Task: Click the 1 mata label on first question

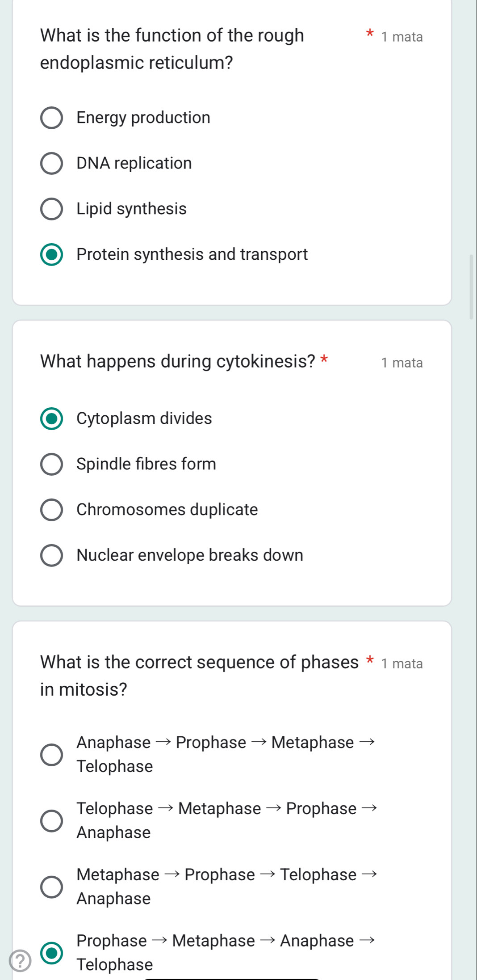Action: click(402, 37)
